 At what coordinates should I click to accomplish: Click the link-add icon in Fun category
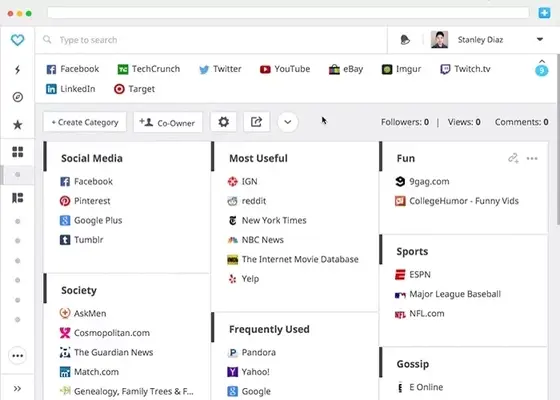click(513, 158)
